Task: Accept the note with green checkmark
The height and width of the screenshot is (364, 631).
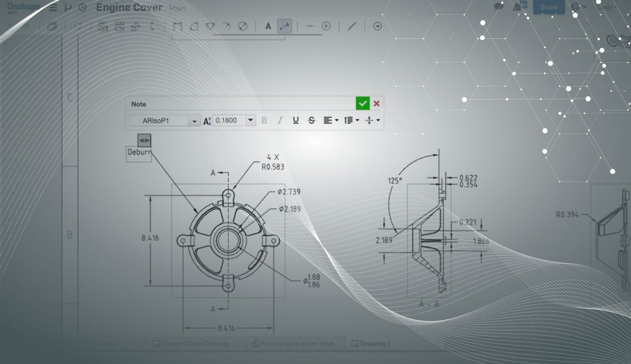Action: 362,103
